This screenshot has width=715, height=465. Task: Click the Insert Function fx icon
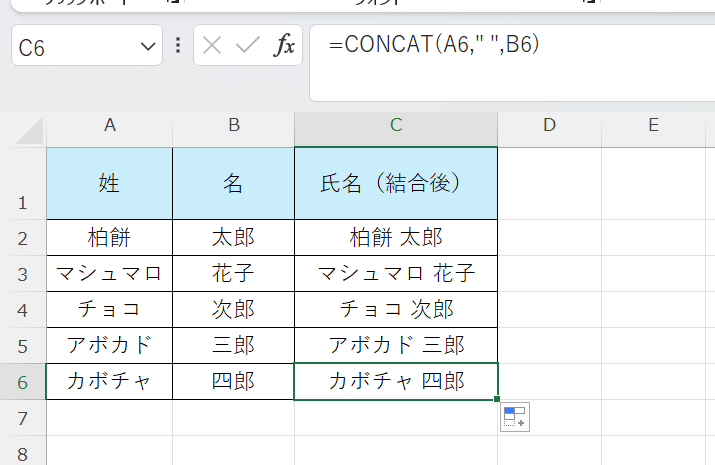[x=285, y=46]
